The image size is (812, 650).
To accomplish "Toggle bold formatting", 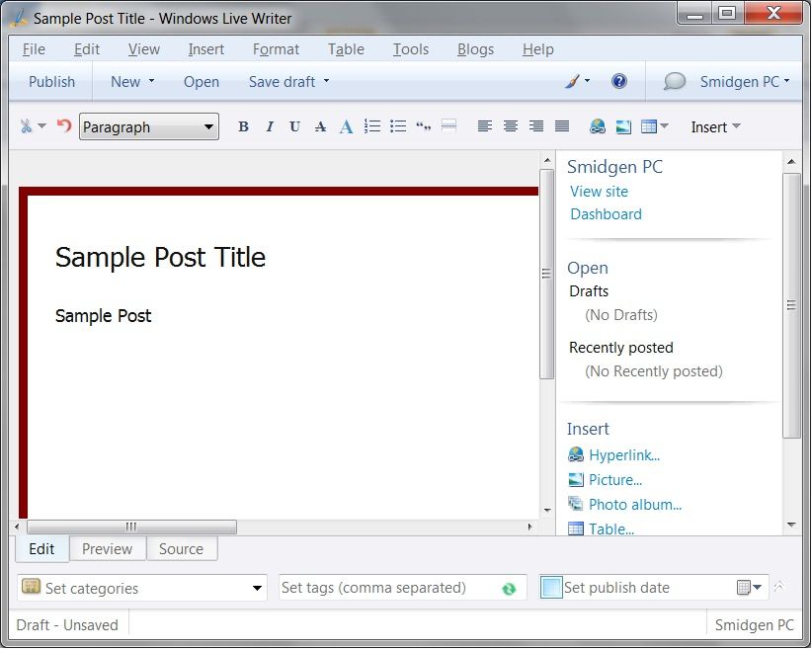I will click(243, 126).
